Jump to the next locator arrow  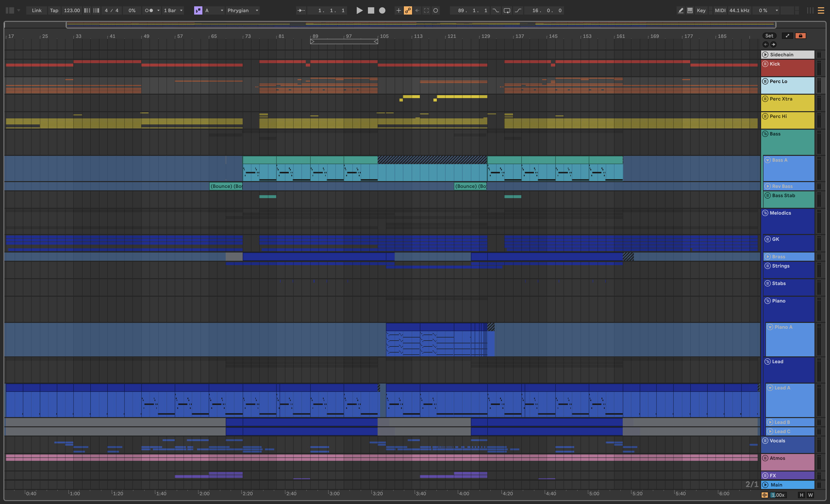pos(773,44)
